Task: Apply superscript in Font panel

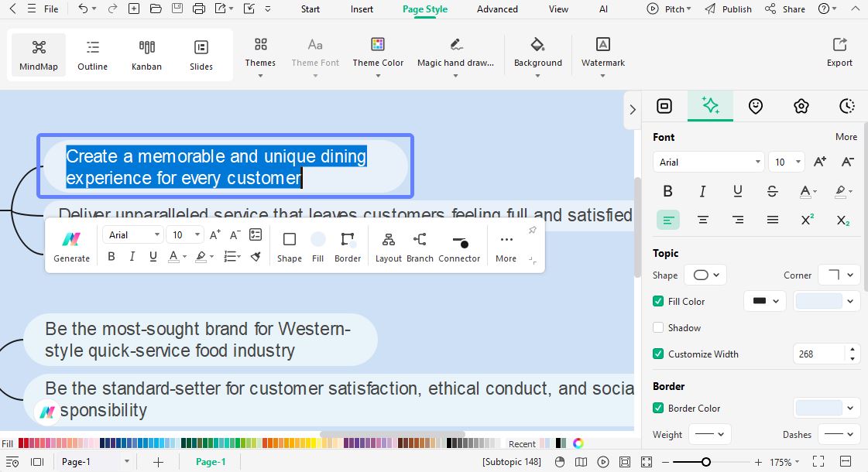Action: (x=807, y=220)
